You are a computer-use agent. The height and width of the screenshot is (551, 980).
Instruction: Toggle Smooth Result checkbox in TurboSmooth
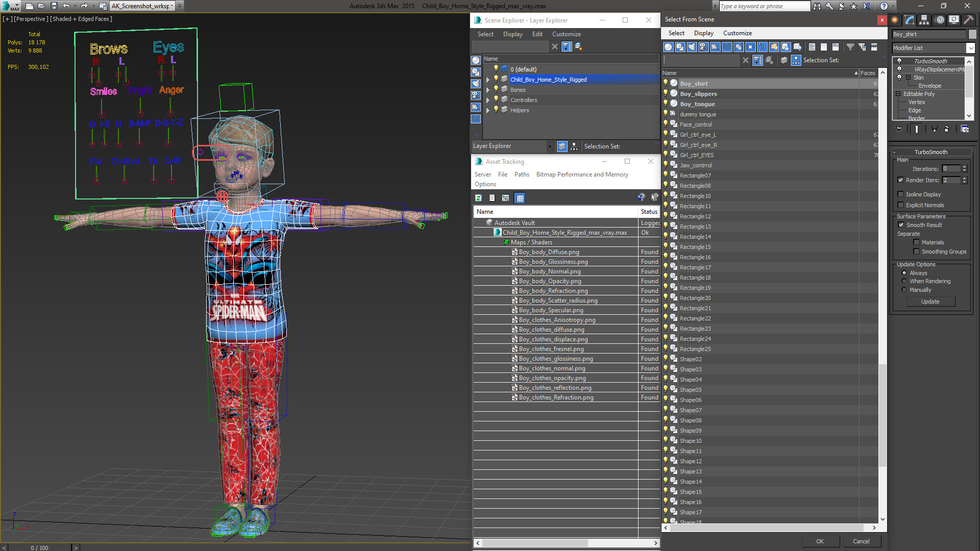901,224
